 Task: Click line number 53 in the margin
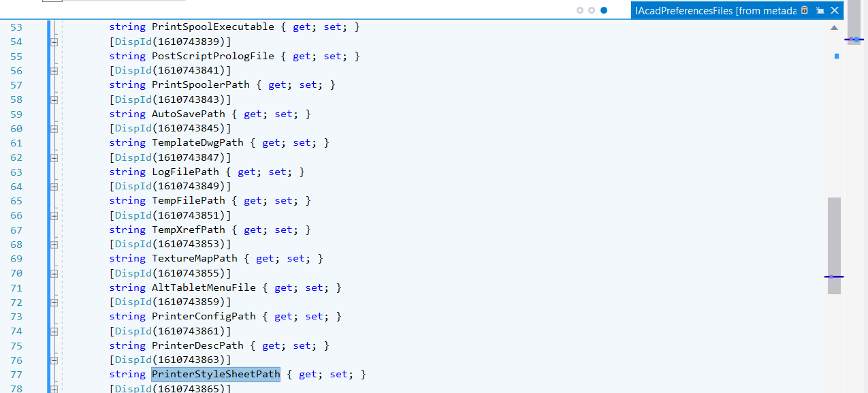(16, 27)
